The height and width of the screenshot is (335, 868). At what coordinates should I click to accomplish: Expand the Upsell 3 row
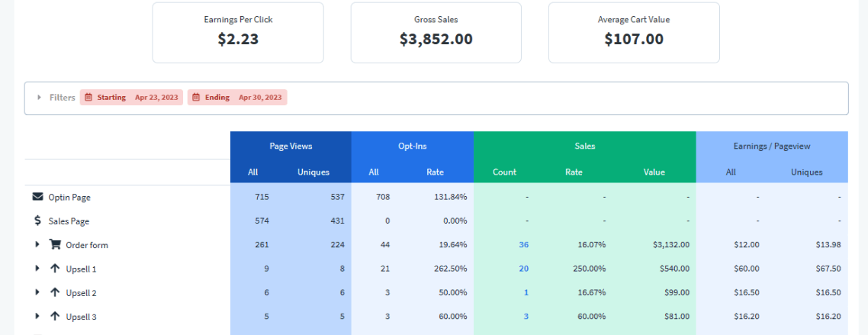click(x=37, y=316)
